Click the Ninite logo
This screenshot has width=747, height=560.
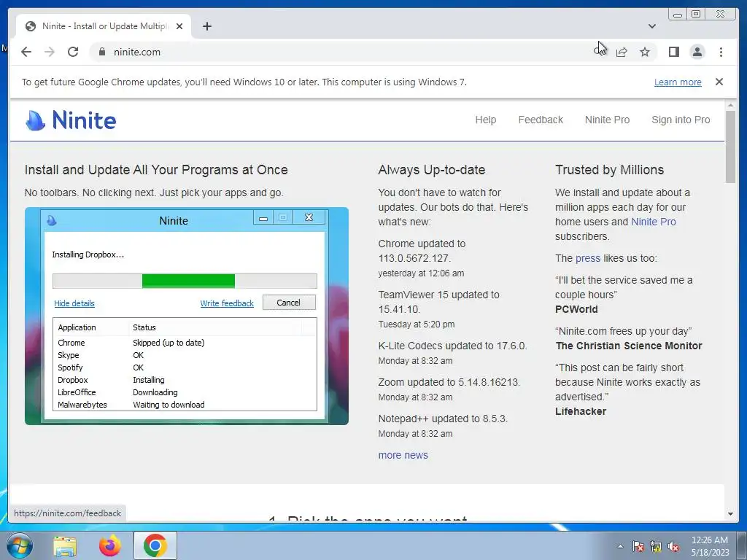pyautogui.click(x=71, y=120)
